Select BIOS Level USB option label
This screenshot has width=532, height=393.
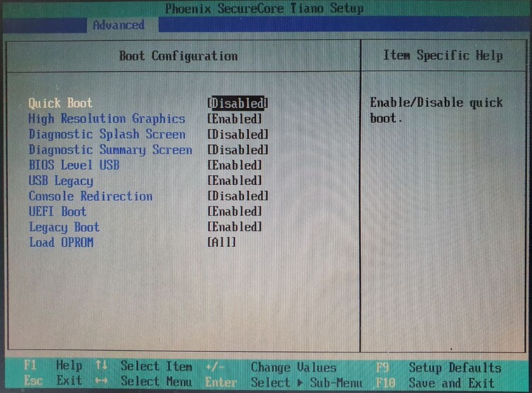point(74,165)
